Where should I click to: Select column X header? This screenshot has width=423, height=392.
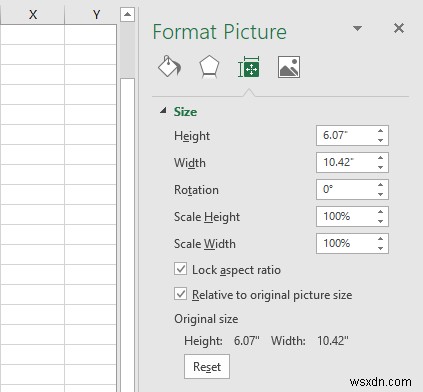(33, 15)
